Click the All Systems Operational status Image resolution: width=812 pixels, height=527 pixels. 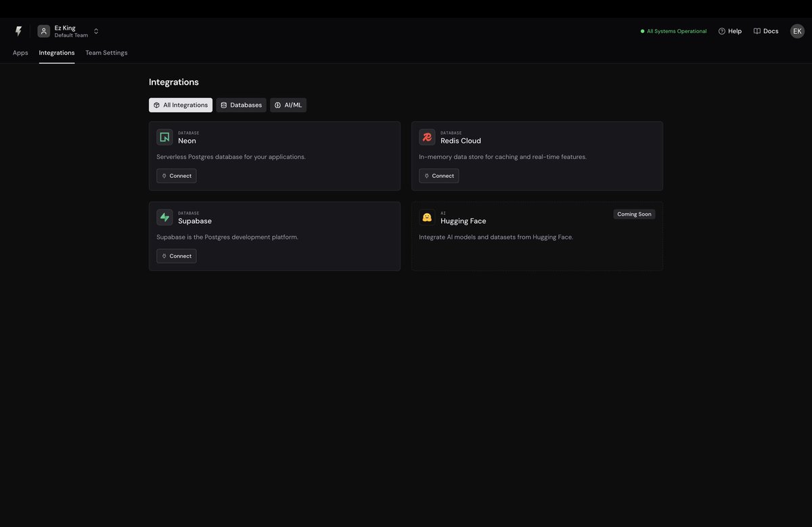pyautogui.click(x=673, y=31)
